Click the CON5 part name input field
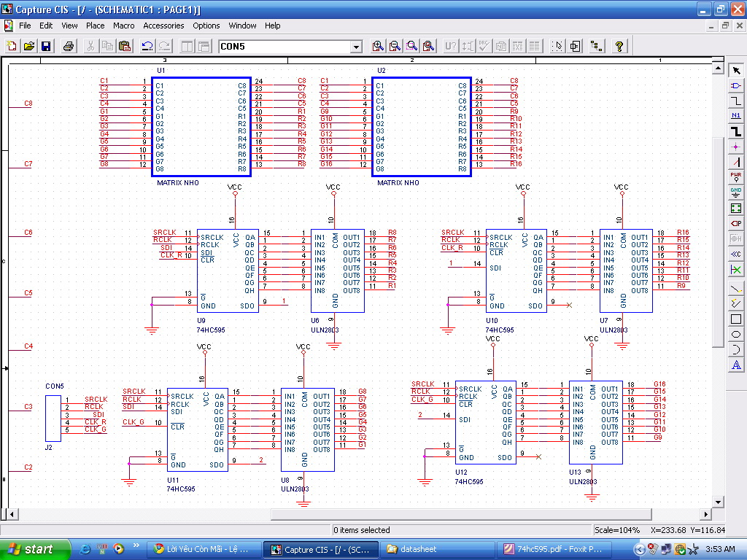Viewport: 747px width, 560px height. coord(285,47)
